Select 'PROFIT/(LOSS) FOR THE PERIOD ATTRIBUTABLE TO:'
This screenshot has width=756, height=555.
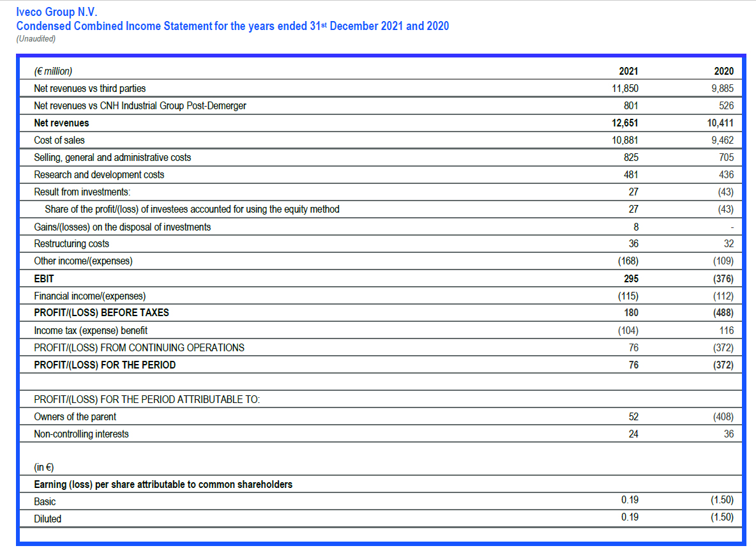point(147,400)
